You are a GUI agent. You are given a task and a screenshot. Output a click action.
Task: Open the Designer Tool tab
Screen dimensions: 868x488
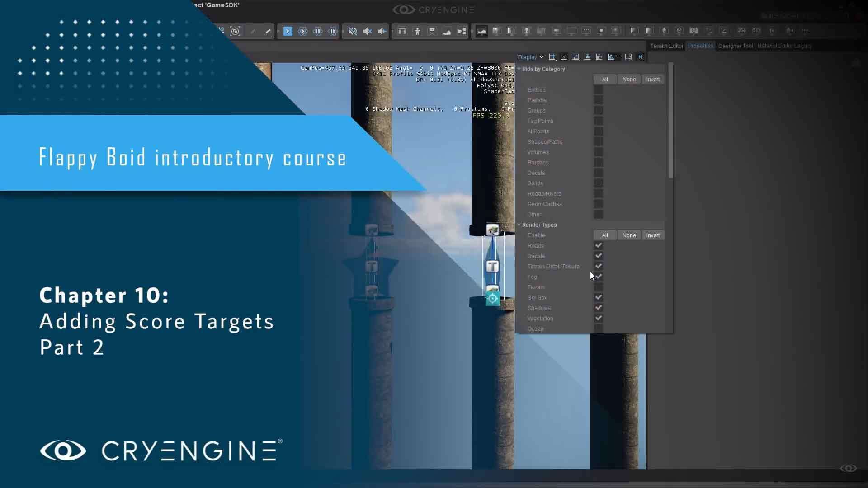pyautogui.click(x=735, y=46)
